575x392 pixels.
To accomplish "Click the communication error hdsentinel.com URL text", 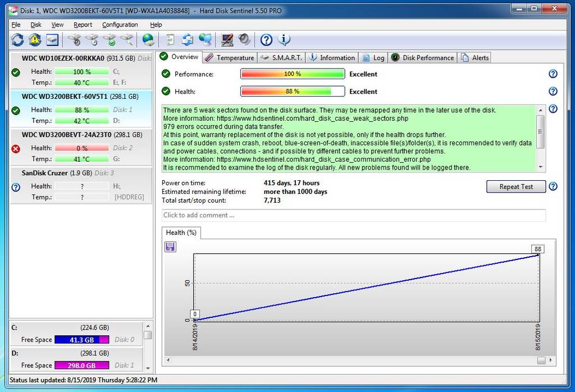I will point(324,159).
